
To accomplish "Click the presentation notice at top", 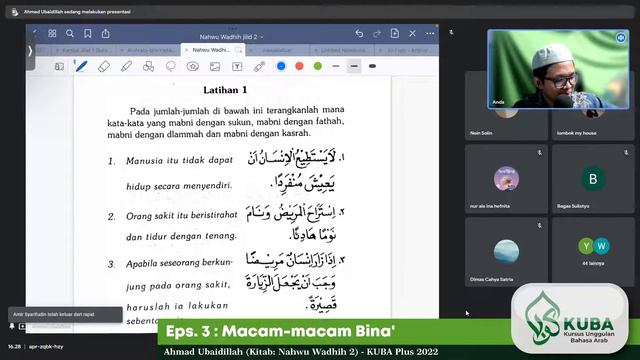I will pyautogui.click(x=77, y=12).
